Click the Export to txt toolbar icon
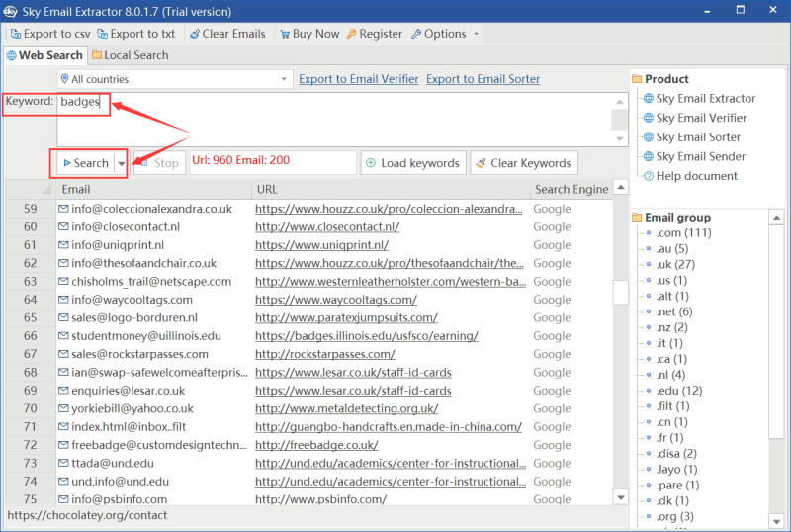This screenshot has height=532, width=791. (103, 34)
